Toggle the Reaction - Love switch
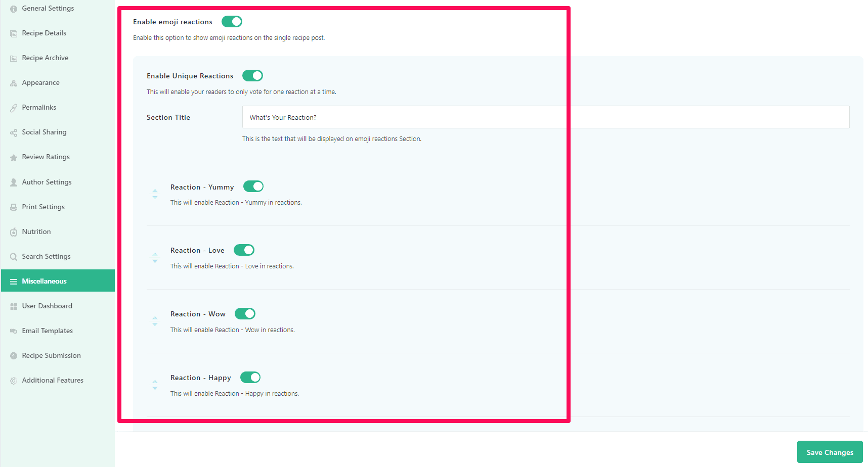 [244, 250]
